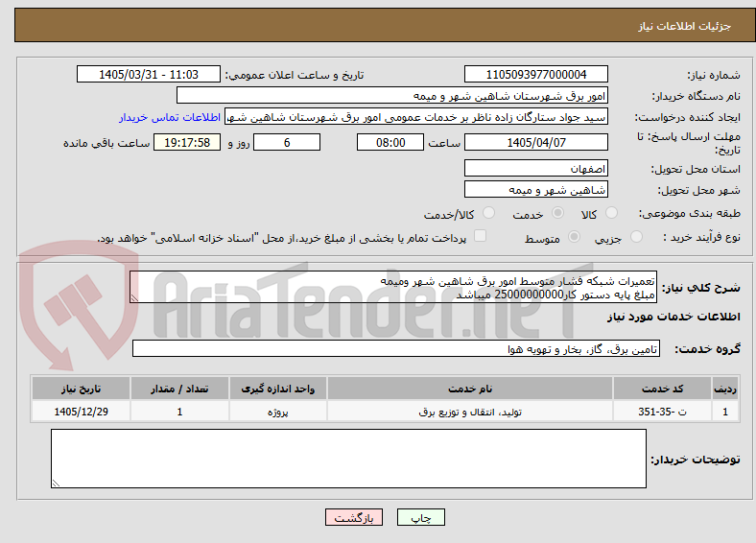This screenshot has height=543, width=756.
Task: Select the خدمت radio button
Action: coord(557,213)
